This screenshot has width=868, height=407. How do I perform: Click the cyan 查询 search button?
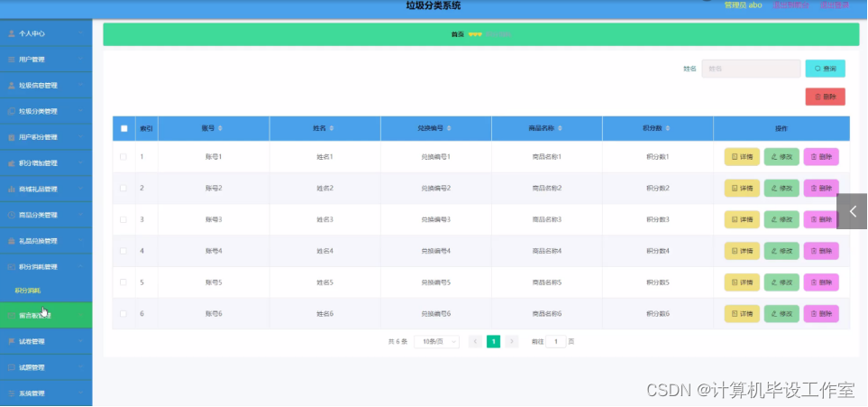(825, 69)
